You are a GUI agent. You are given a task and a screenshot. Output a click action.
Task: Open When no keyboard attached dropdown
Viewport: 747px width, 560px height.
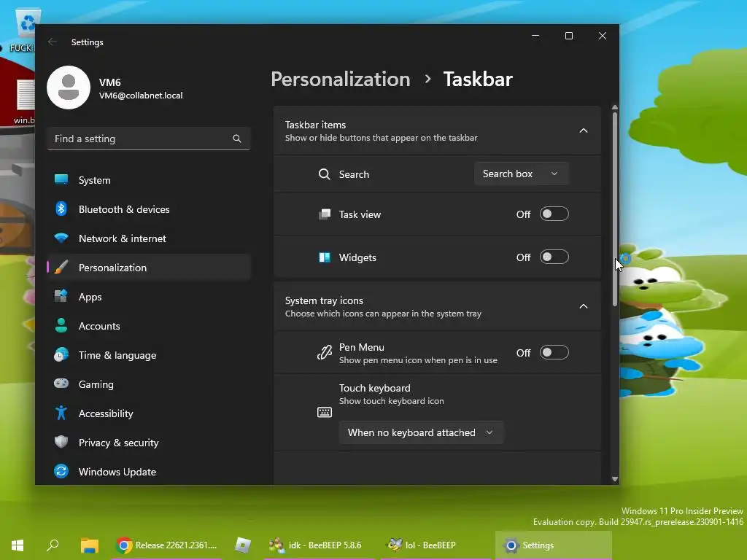(x=421, y=432)
